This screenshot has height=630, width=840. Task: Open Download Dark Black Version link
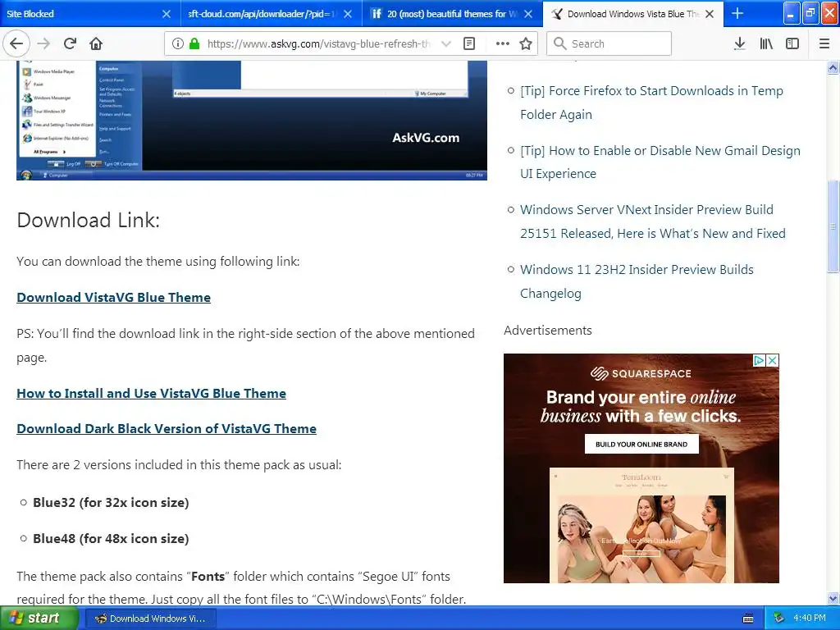tap(167, 428)
